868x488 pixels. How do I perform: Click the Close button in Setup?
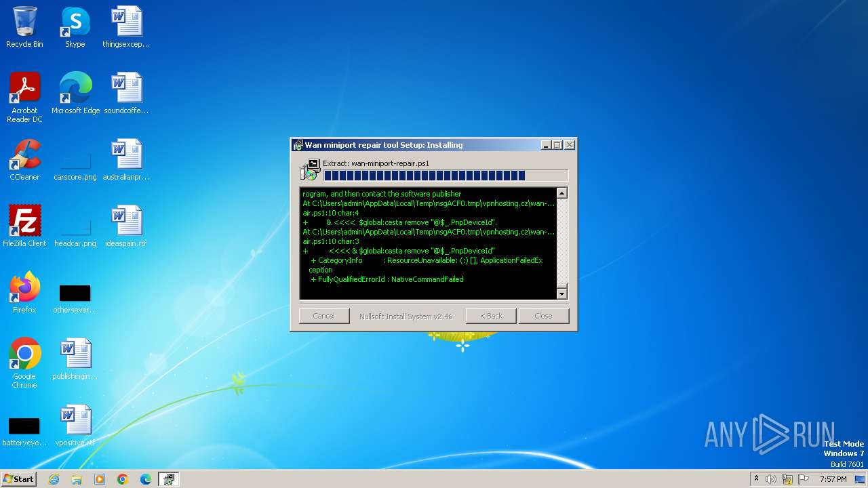click(543, 316)
